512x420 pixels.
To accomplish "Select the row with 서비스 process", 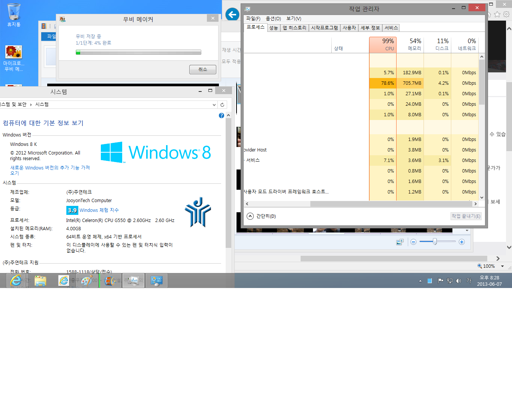I will tap(361, 160).
